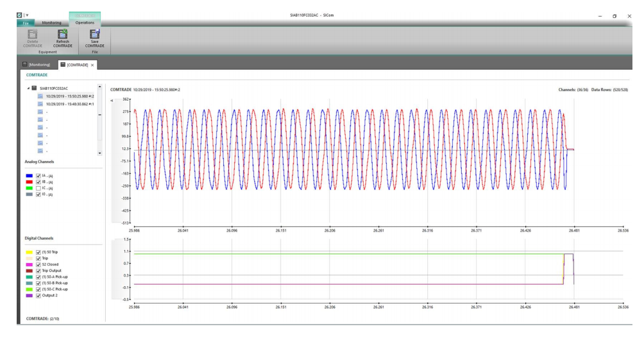The image size is (644, 340).
Task: Toggle the 52 Closed digital channel checkbox
Action: point(38,264)
